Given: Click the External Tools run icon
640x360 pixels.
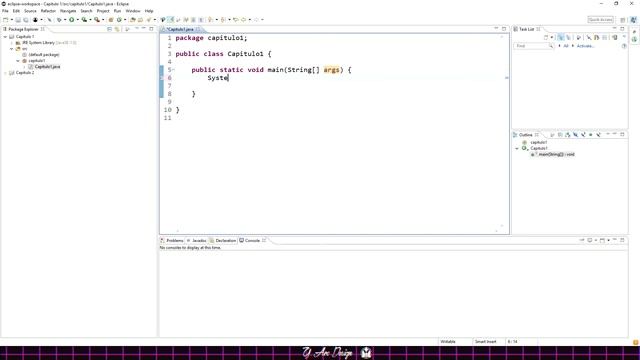Looking at the screenshot, I should coord(97,20).
